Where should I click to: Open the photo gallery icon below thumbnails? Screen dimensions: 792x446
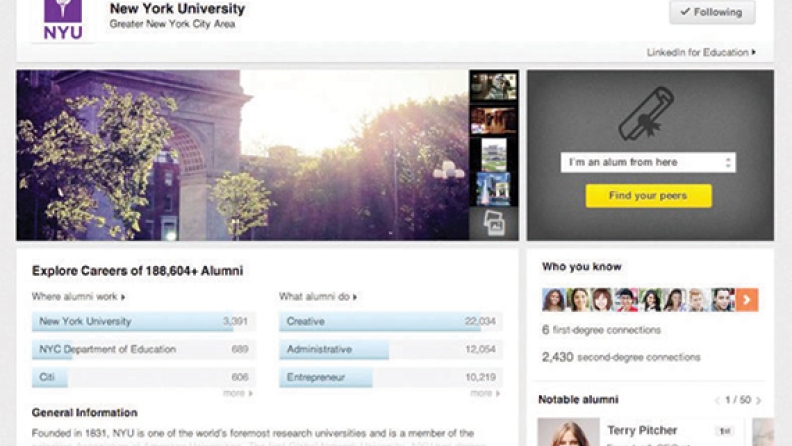493,223
